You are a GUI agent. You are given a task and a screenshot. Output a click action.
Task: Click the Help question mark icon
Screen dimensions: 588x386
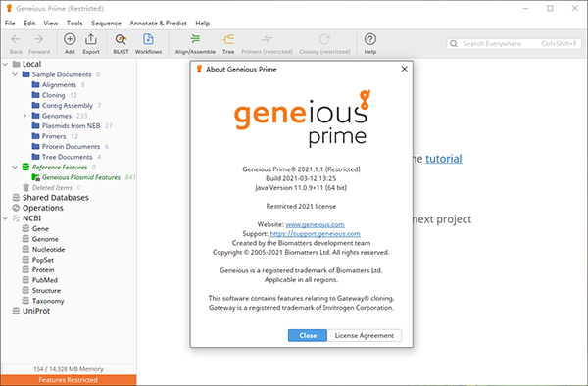(370, 39)
